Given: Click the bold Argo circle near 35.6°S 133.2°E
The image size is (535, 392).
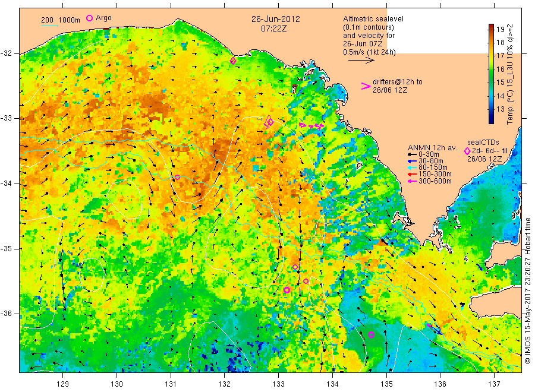Looking at the screenshot, I should point(287,290).
